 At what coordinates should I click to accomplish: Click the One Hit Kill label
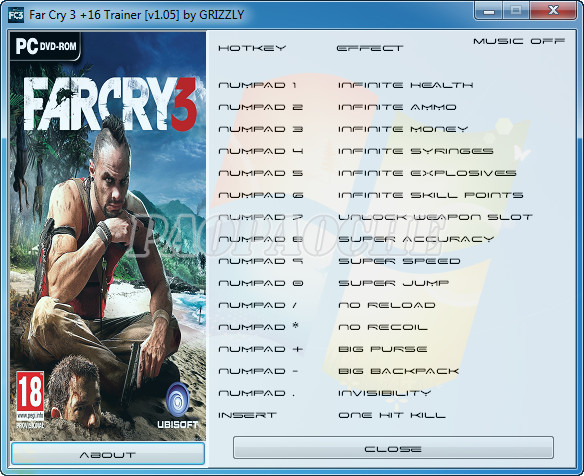[392, 415]
